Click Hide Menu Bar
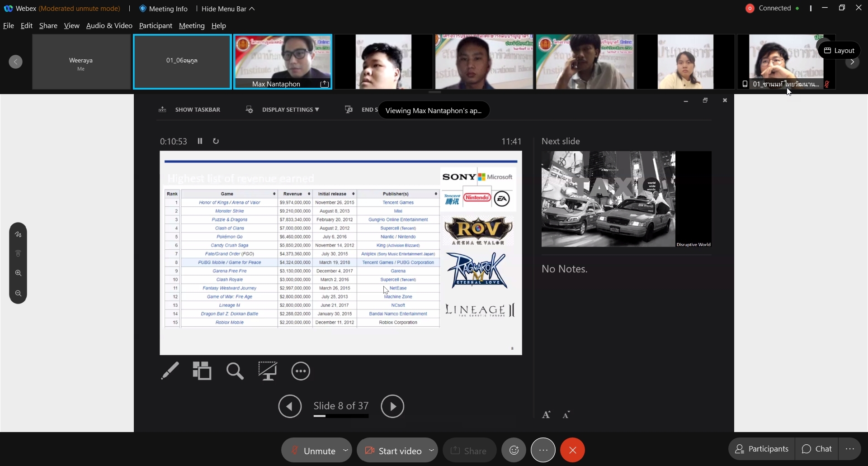This screenshot has height=466, width=868. coord(228,9)
